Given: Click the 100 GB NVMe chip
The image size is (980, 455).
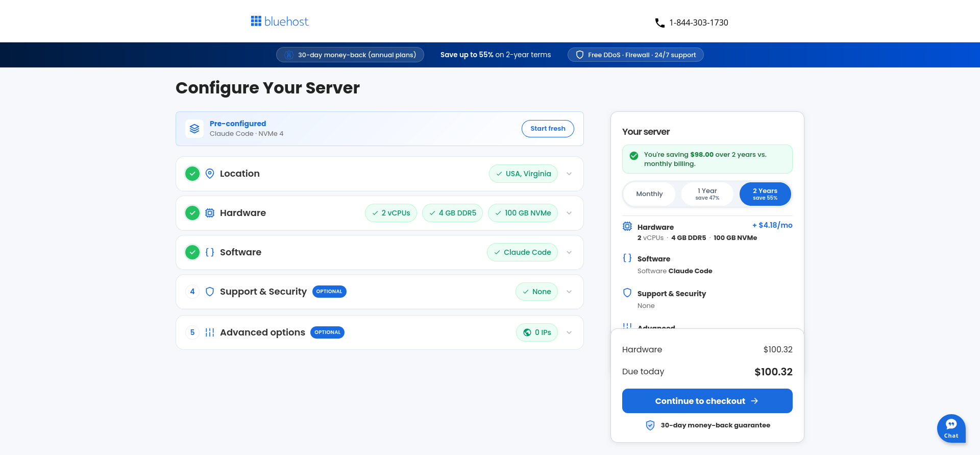Looking at the screenshot, I should tap(523, 213).
